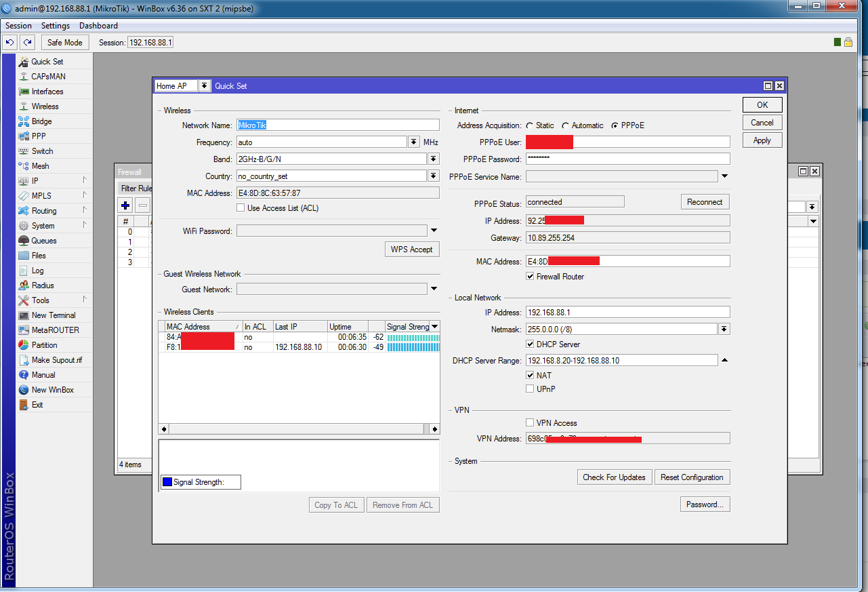Click the Reconnect button

tap(705, 202)
